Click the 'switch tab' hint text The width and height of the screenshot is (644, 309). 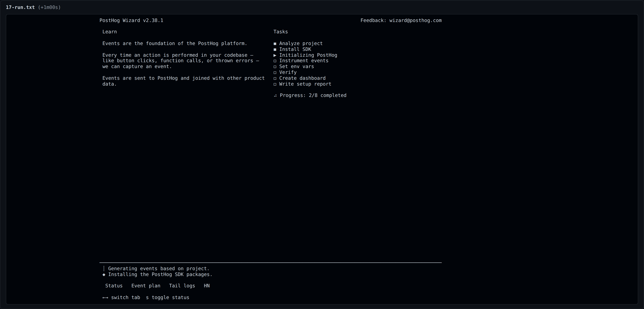[x=126, y=297]
